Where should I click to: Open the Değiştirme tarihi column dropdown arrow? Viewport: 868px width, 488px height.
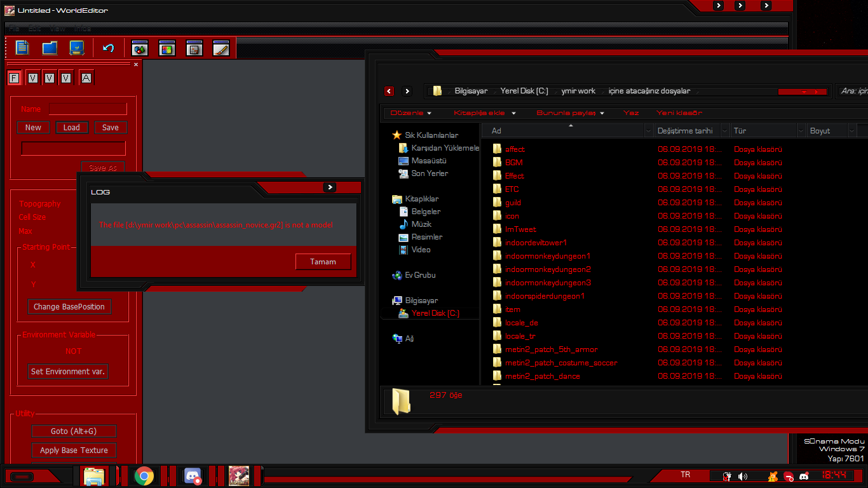725,131
